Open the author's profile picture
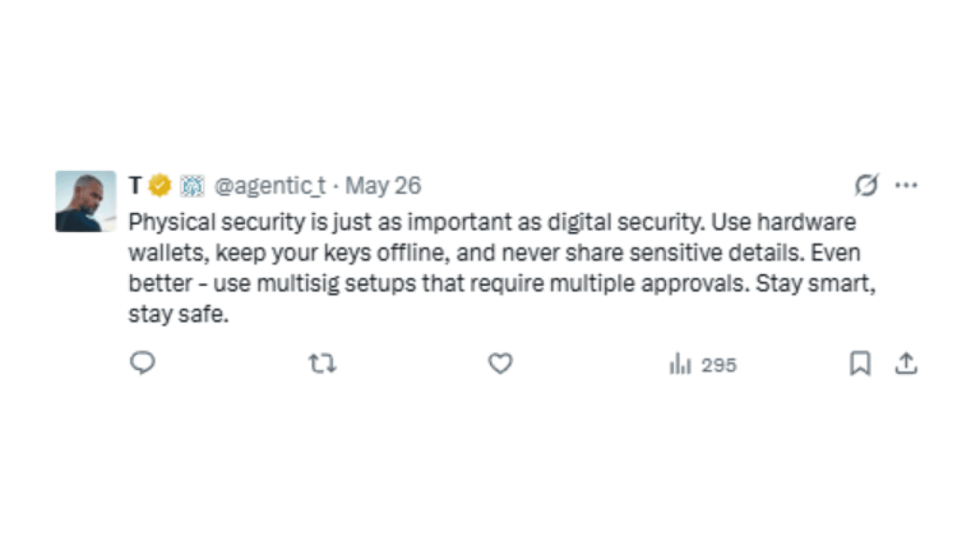This screenshot has height=551, width=980. [x=86, y=201]
